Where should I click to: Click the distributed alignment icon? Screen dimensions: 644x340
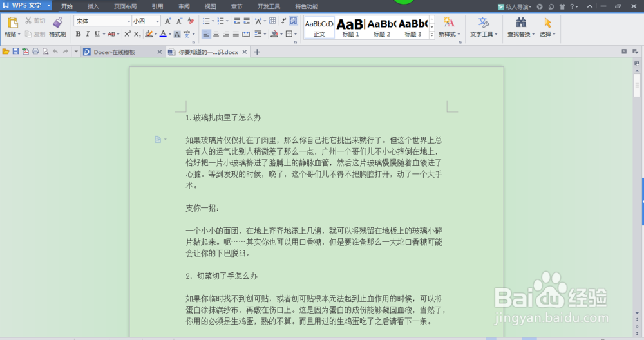(246, 34)
